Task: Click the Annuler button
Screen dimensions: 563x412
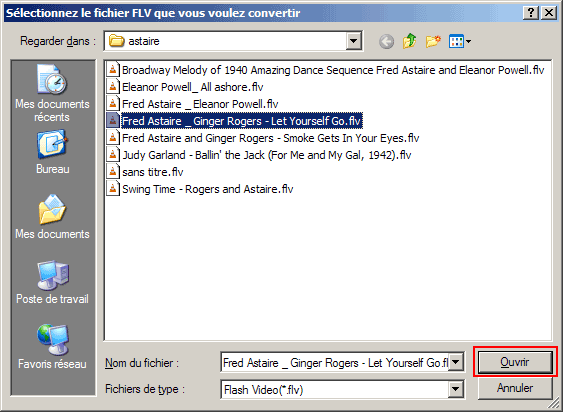Action: click(515, 388)
